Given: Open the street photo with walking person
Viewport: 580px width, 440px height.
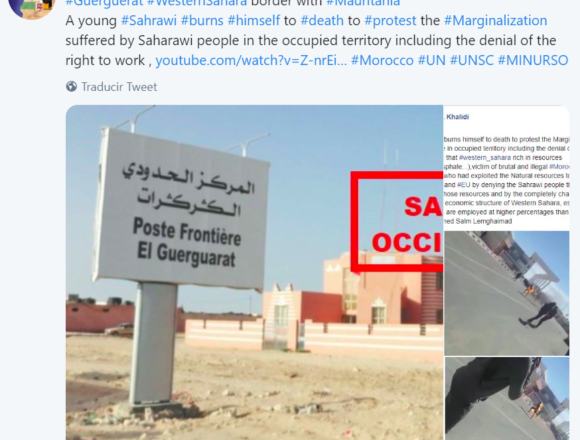Looking at the screenshot, I should 507,294.
